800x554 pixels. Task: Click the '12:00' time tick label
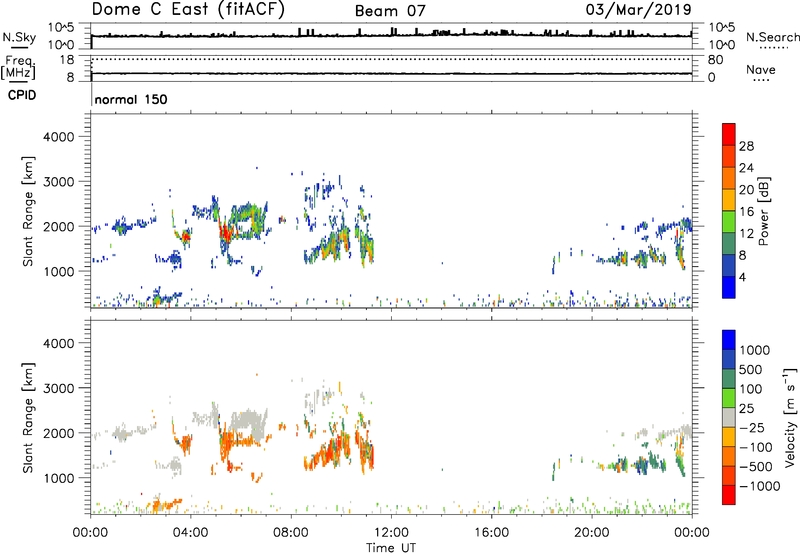click(x=391, y=533)
